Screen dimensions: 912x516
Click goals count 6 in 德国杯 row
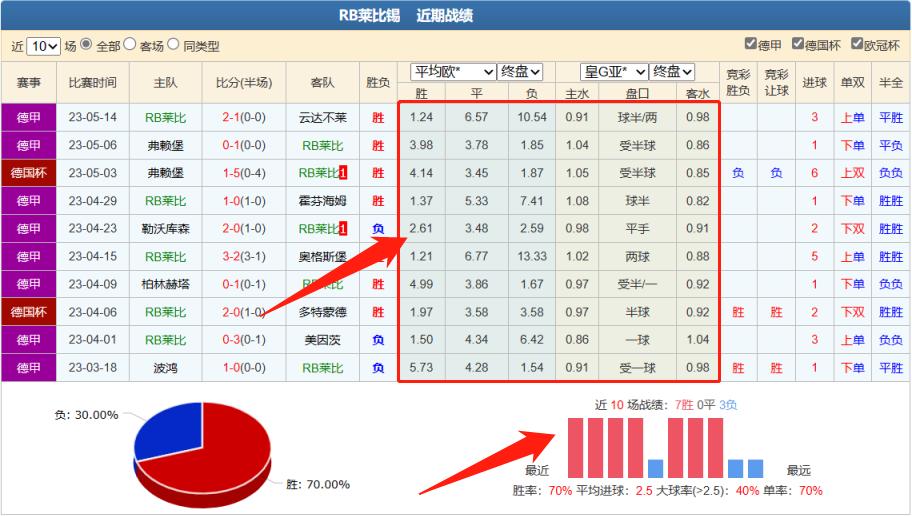point(814,173)
